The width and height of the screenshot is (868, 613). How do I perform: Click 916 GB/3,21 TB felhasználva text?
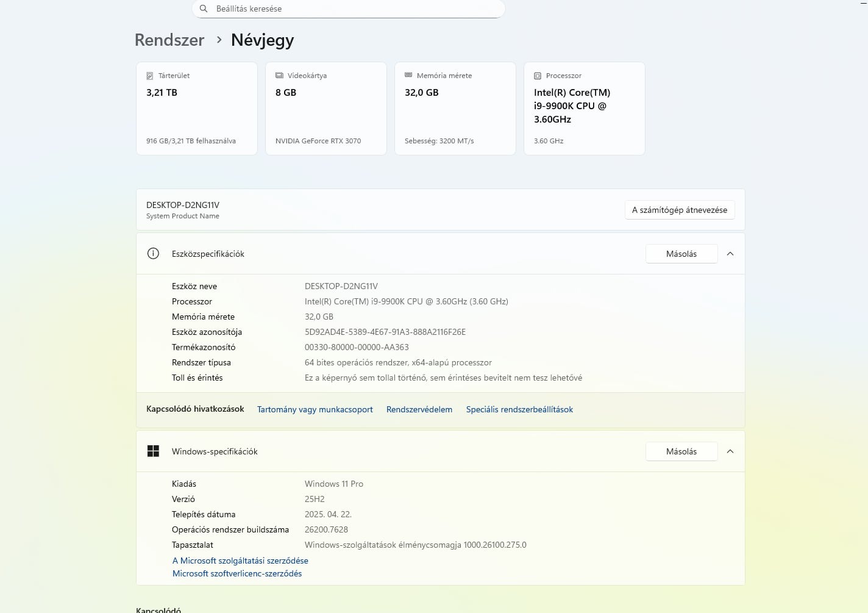[191, 141]
